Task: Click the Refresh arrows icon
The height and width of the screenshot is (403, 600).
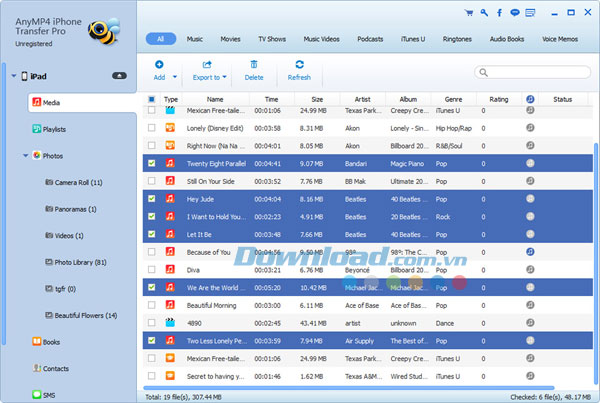Action: pos(300,64)
